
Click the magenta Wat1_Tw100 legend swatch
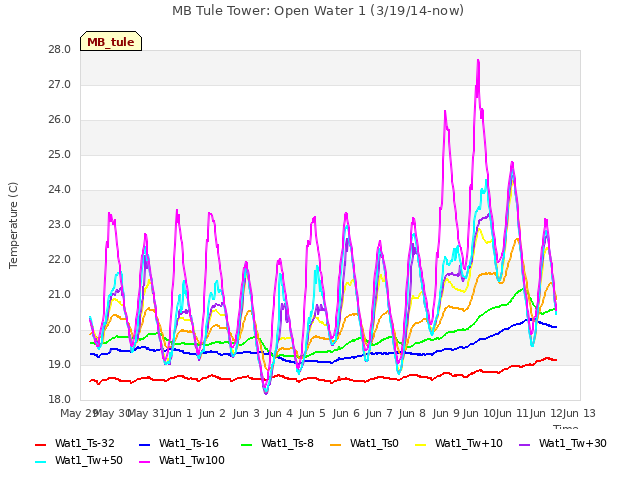pos(145,462)
